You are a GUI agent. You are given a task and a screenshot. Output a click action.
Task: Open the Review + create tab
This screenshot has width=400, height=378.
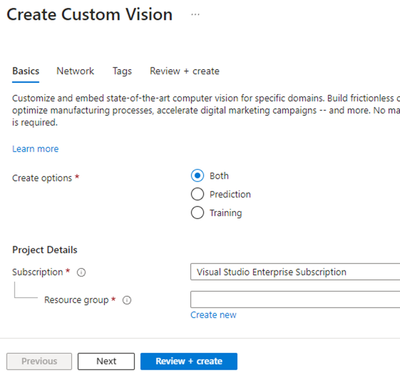coord(185,71)
